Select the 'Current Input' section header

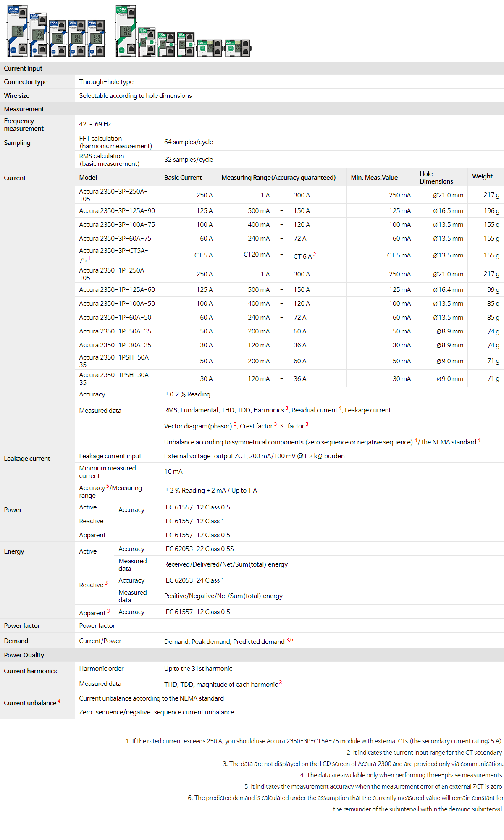point(252,68)
